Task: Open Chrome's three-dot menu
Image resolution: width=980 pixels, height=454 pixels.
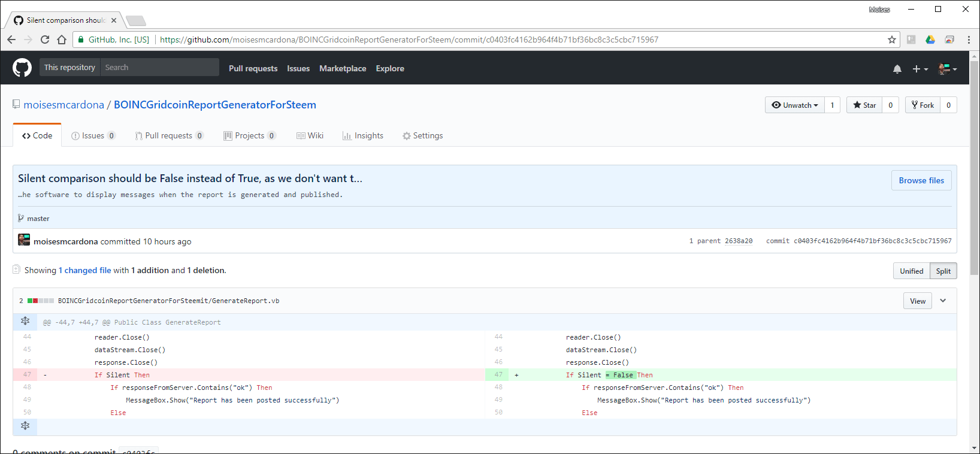Action: [x=969, y=40]
